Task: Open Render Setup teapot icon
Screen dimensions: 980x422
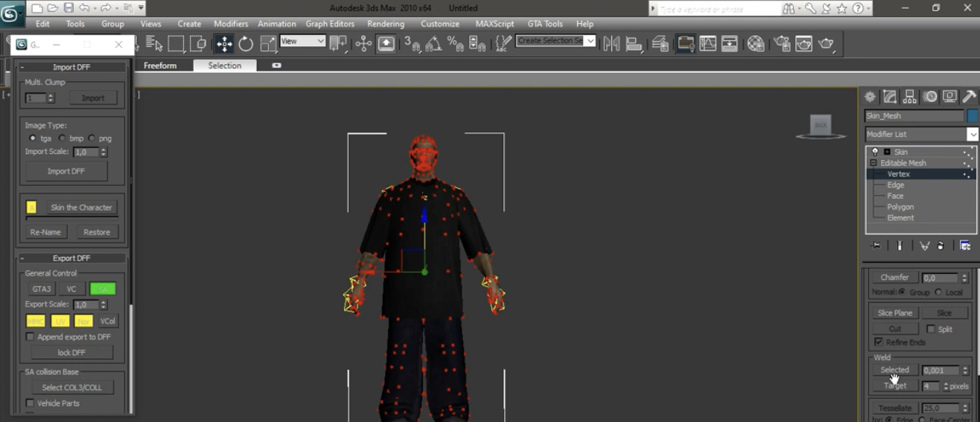Action: [x=781, y=44]
